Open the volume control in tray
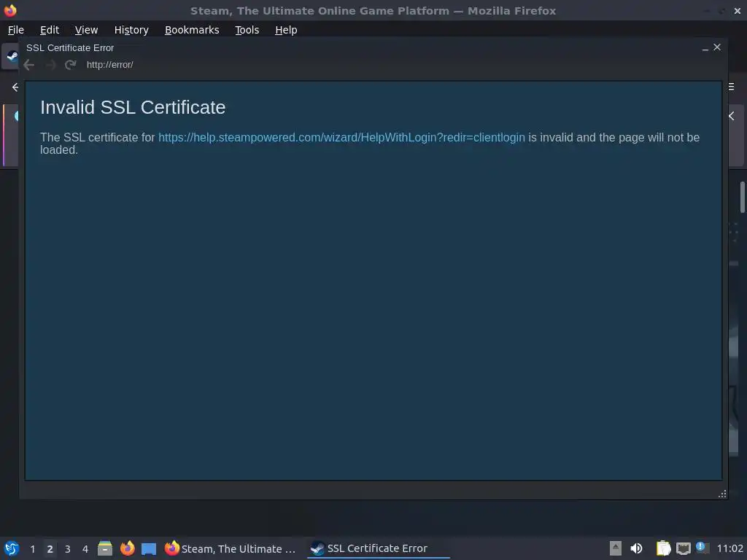Viewport: 747px width, 560px height. tap(636, 548)
